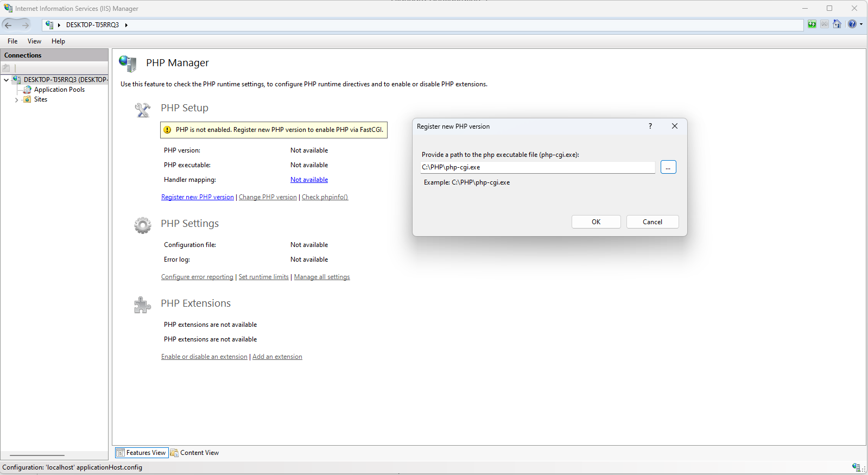Select DESKTOP-TJ5RRQ3 server in tree
The height and width of the screenshot is (475, 868).
66,80
